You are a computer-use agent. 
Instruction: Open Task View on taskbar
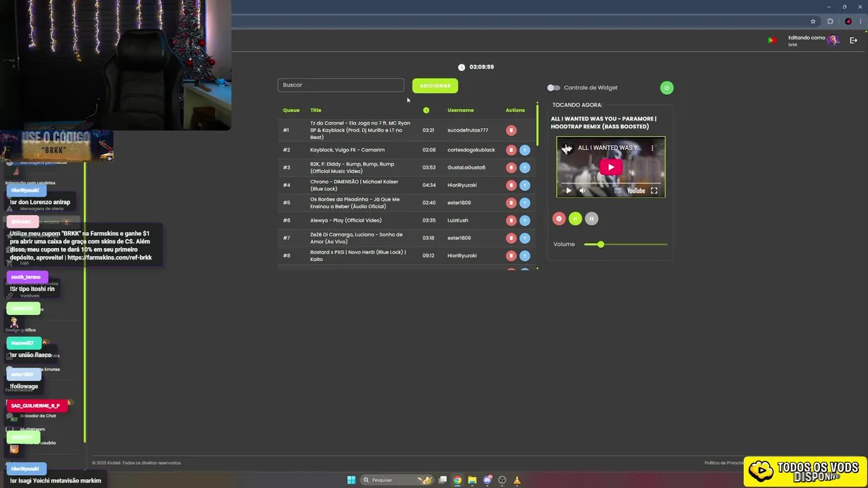(x=443, y=480)
